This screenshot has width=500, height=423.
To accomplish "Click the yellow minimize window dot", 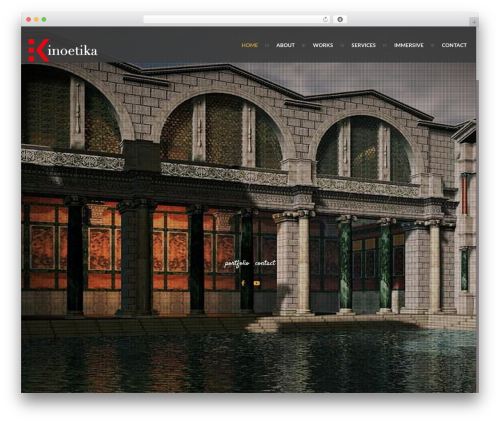I will click(36, 19).
